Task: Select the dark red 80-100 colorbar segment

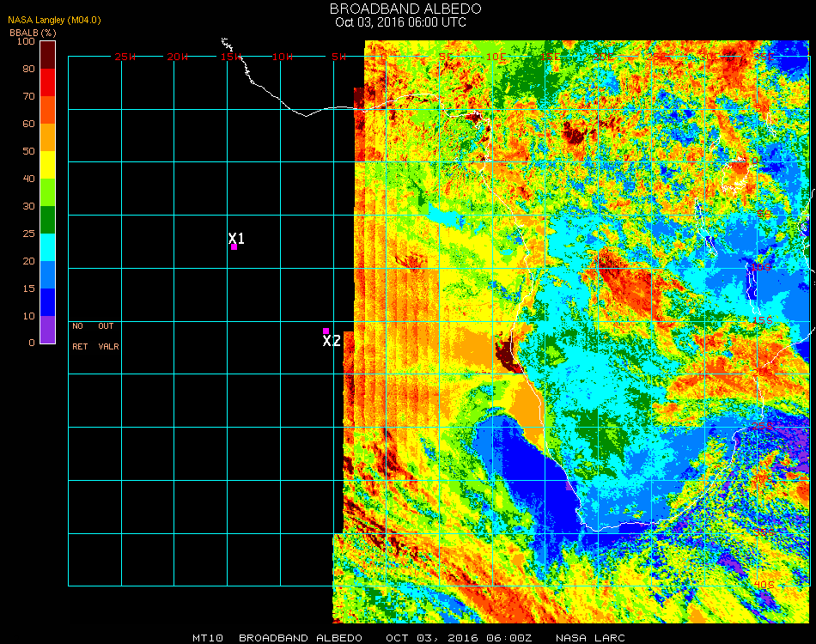Action: click(47, 55)
